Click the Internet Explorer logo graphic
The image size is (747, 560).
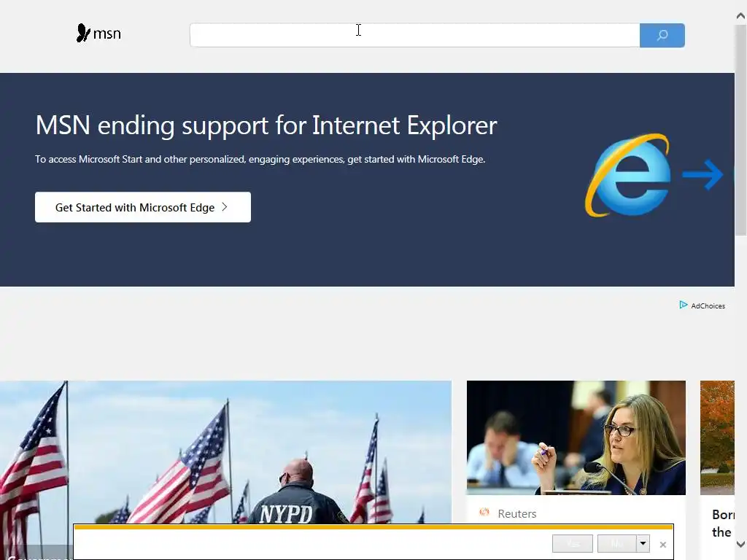(628, 175)
